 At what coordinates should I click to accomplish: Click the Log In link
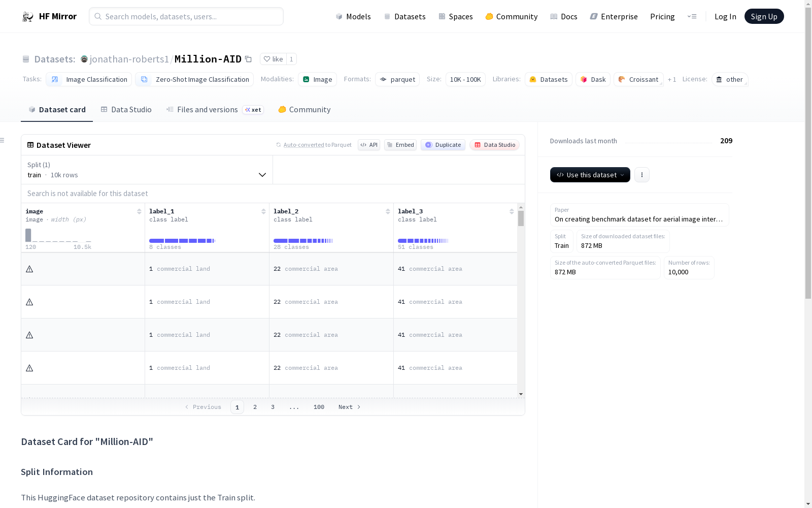[x=725, y=16]
